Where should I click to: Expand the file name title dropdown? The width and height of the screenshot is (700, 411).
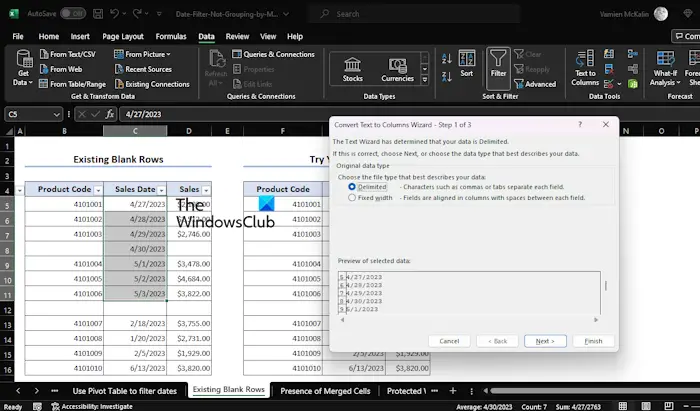point(286,14)
